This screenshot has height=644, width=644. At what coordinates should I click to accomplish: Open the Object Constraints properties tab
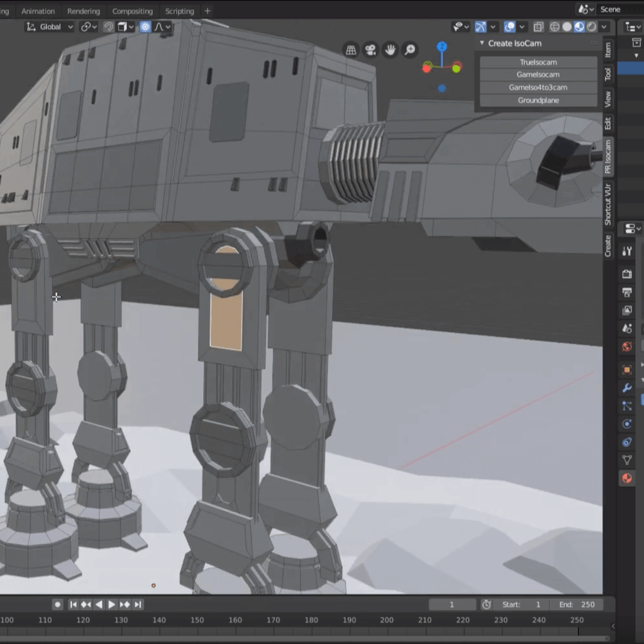point(627,442)
